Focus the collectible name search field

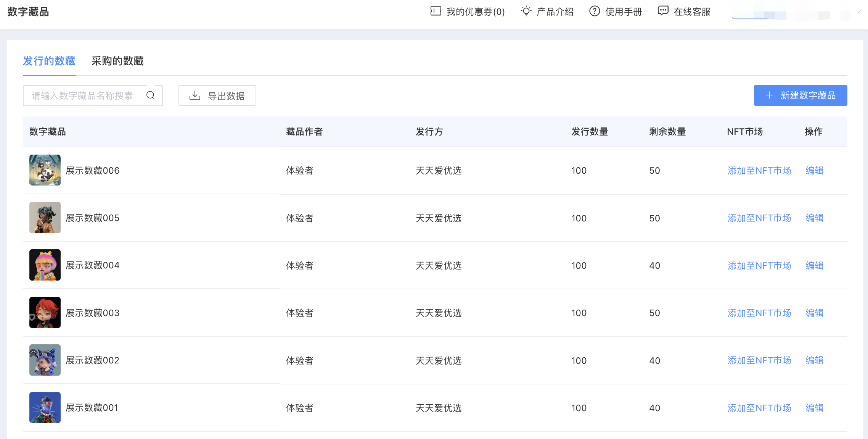click(x=82, y=95)
